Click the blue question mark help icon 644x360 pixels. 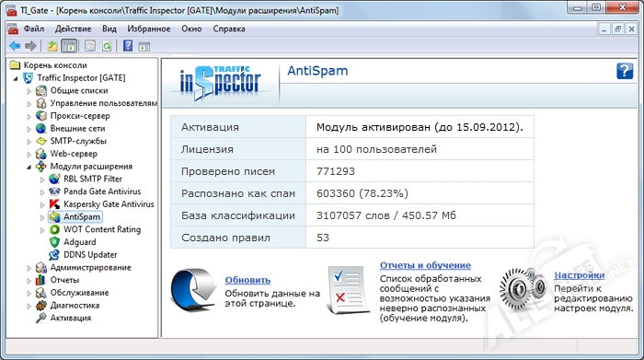(625, 71)
